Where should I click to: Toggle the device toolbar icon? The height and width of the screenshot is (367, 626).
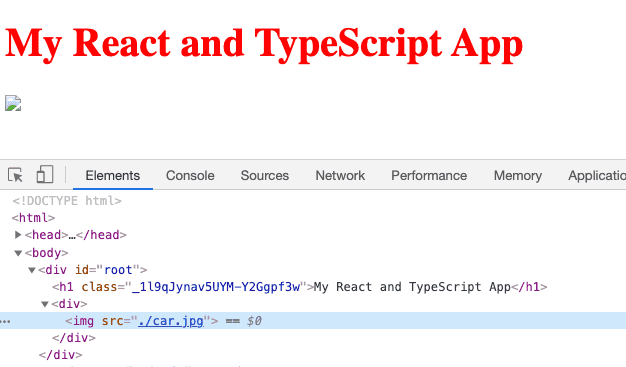pyautogui.click(x=45, y=175)
